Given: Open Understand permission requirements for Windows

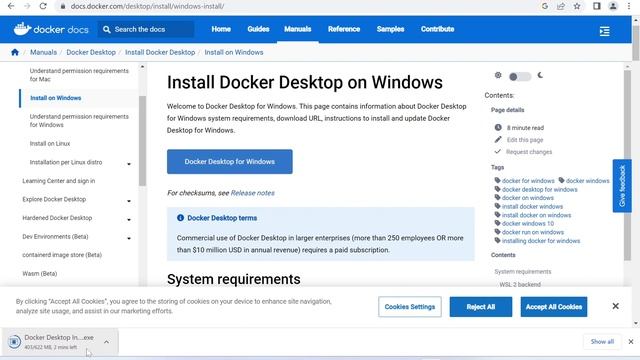Looking at the screenshot, I should (x=79, y=120).
